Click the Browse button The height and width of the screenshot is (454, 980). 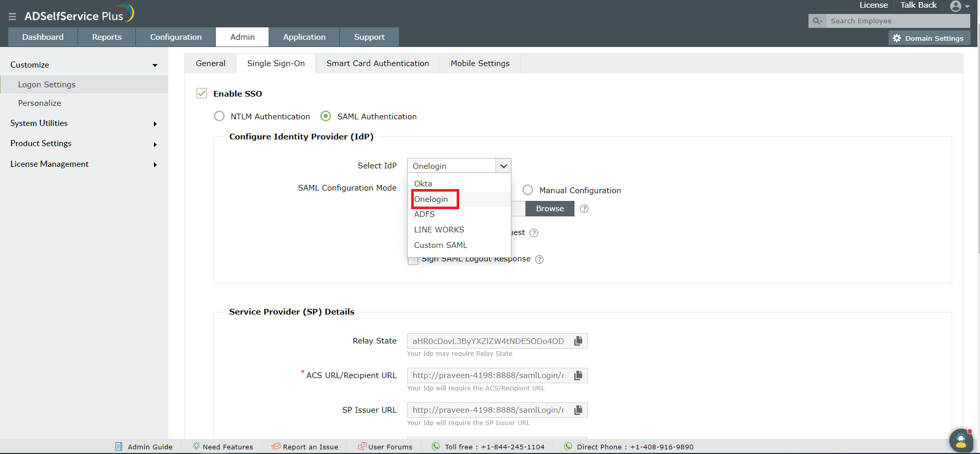pos(550,209)
